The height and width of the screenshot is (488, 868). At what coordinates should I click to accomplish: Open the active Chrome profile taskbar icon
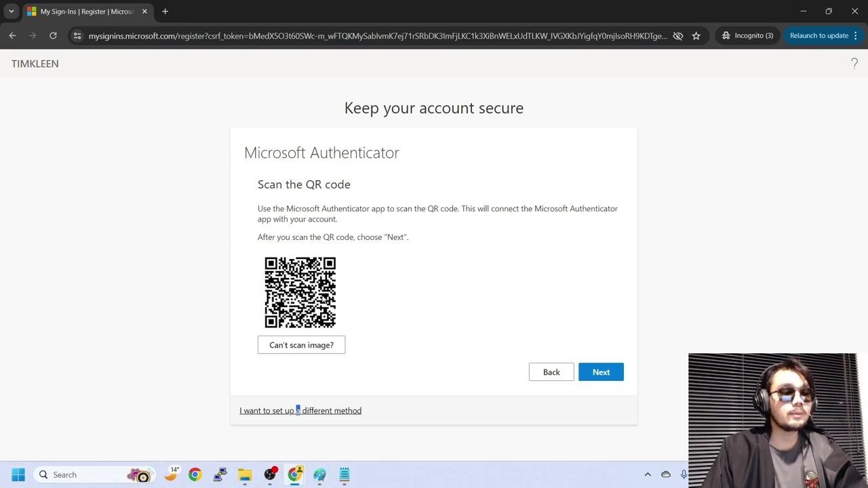pos(294,474)
